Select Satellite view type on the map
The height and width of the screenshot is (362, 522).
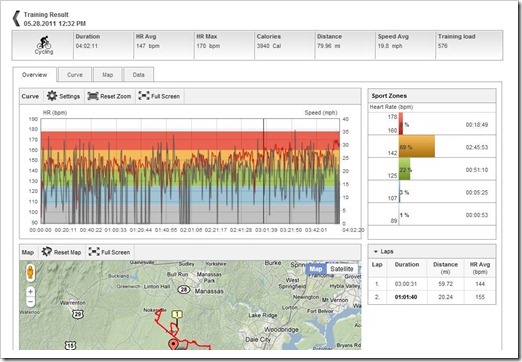(x=342, y=269)
